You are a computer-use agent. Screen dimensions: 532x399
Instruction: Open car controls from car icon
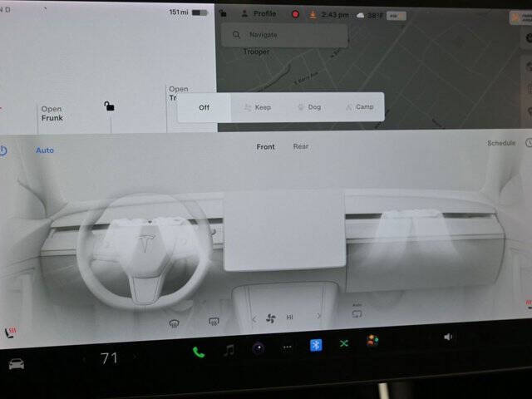pyautogui.click(x=16, y=364)
